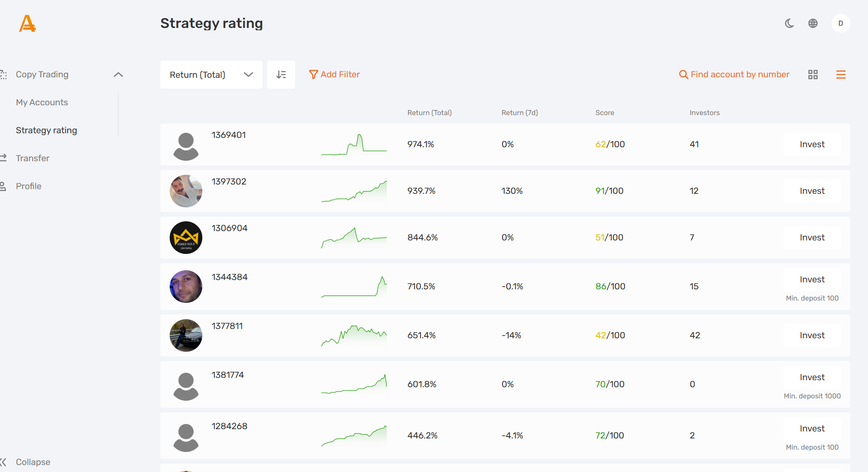Open the Return (Total) sorting dropdown
Image resolution: width=868 pixels, height=472 pixels.
(x=211, y=74)
